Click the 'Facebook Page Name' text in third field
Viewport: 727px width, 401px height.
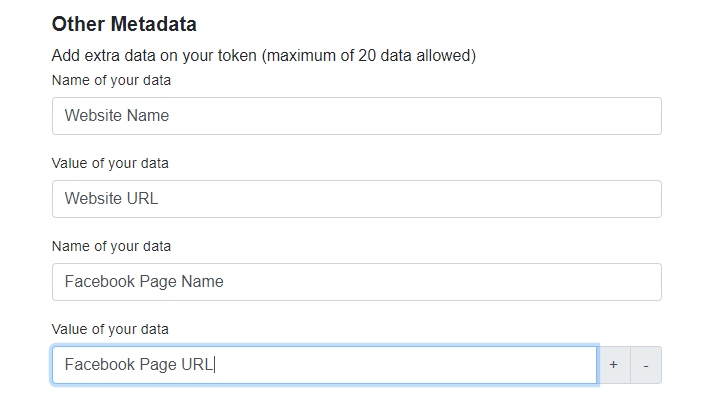click(144, 282)
